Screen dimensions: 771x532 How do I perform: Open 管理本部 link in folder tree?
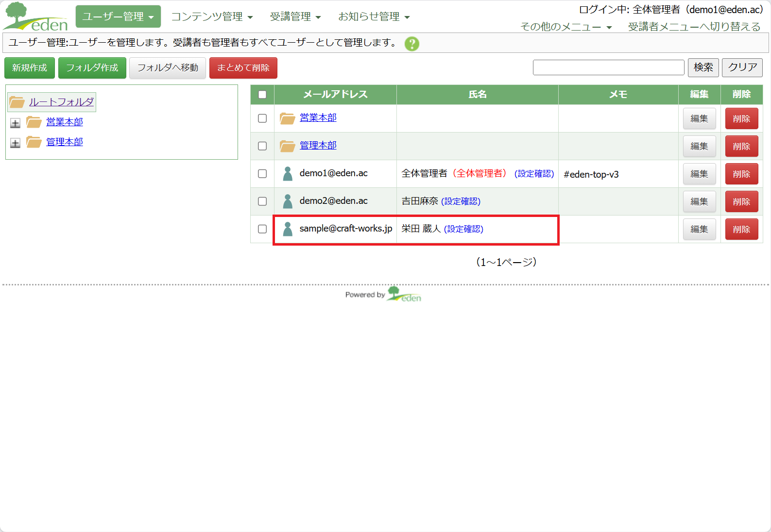tap(65, 142)
